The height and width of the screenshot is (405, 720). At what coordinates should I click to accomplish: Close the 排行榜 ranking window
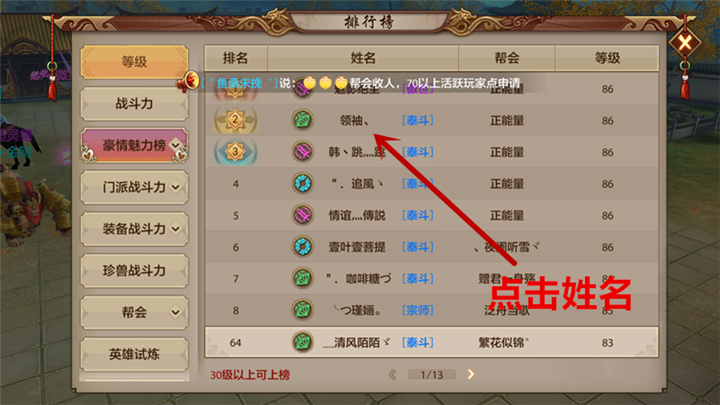(685, 43)
